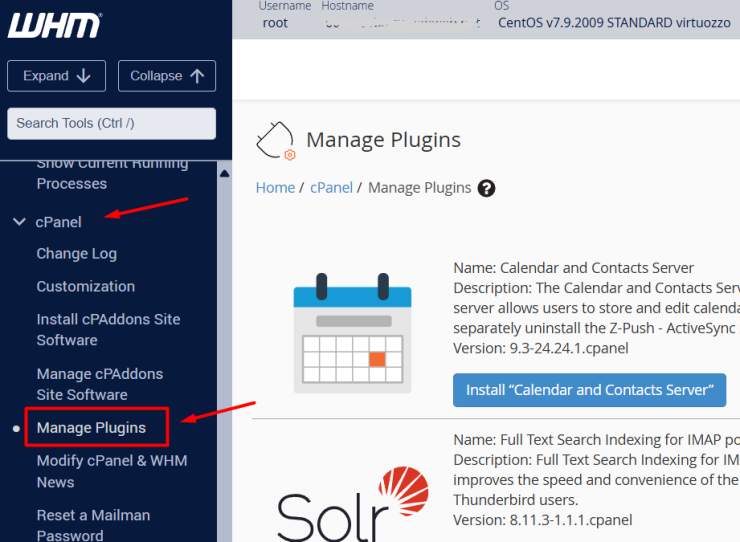The image size is (740, 542).
Task: Click the down arrow icon in Expand button
Action: pyautogui.click(x=84, y=76)
